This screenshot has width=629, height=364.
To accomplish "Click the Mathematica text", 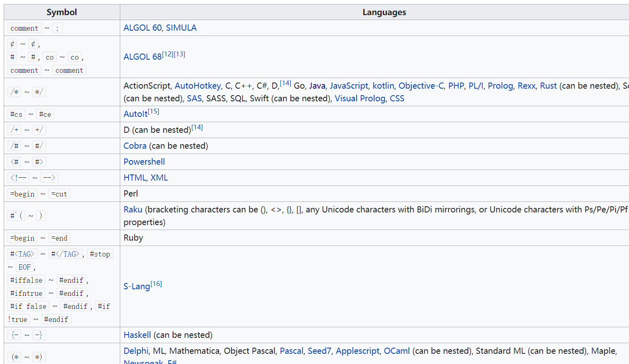I will 194,351.
